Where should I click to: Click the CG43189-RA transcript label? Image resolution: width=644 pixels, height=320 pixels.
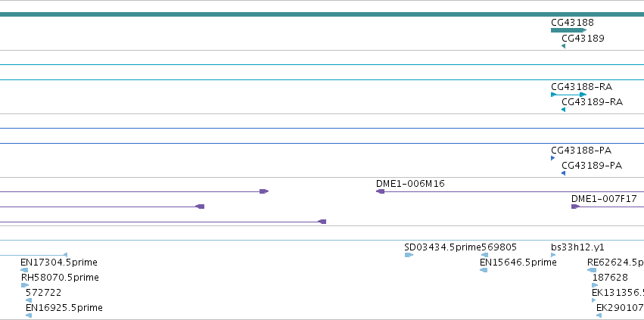(593, 102)
